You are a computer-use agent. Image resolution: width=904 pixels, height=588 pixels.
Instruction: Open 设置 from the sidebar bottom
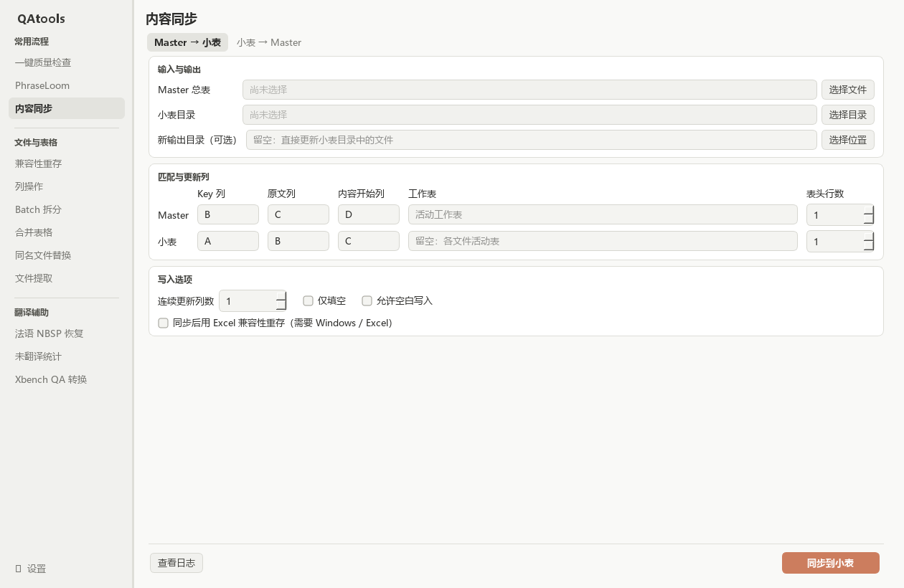pos(31,569)
